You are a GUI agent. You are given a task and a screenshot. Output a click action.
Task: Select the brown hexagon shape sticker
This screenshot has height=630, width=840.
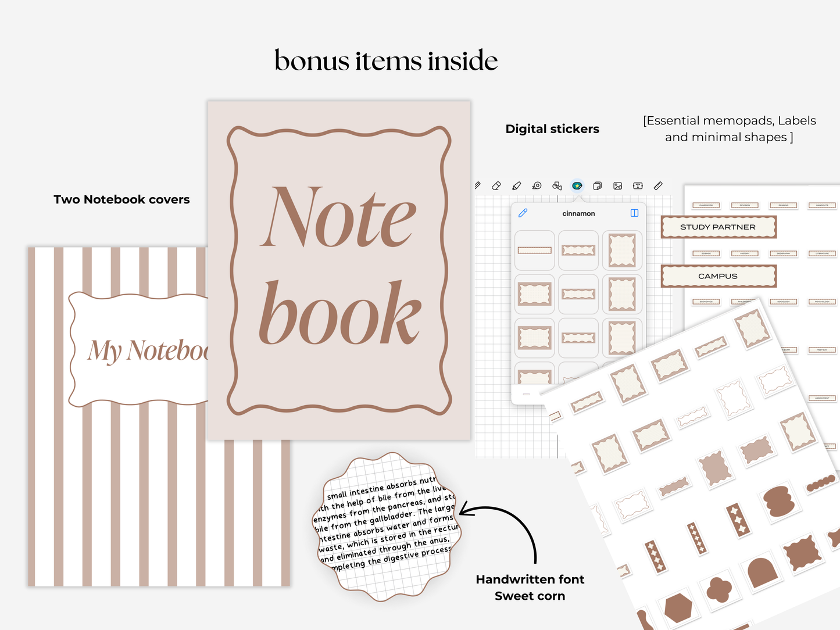(678, 608)
